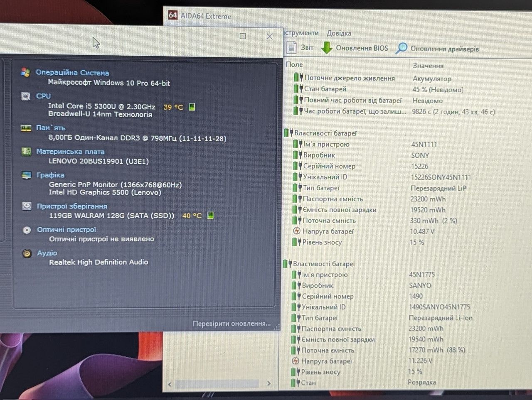Click battery icon beside Поточне джерело живлення

click(298, 78)
